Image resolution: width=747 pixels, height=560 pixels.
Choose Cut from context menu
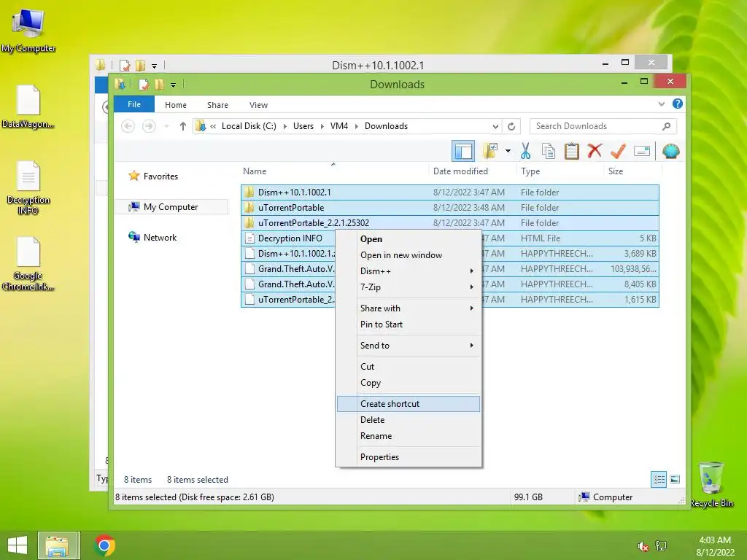(x=409, y=367)
